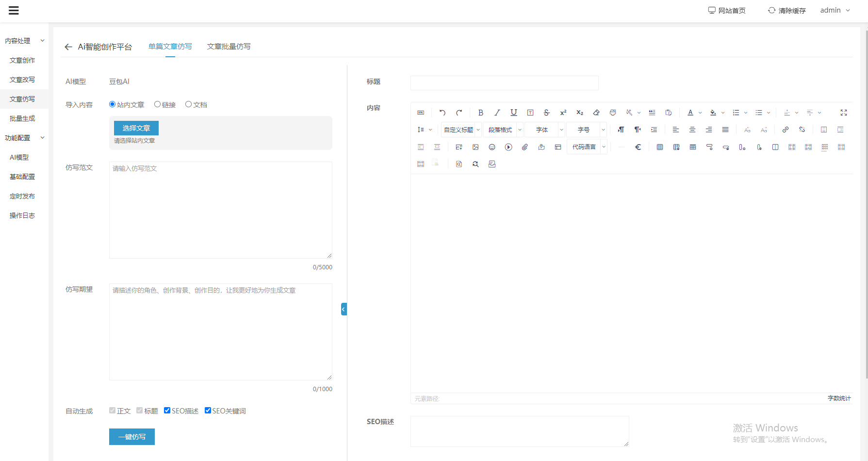
Task: Open 字体 font dropdown
Action: 545,130
